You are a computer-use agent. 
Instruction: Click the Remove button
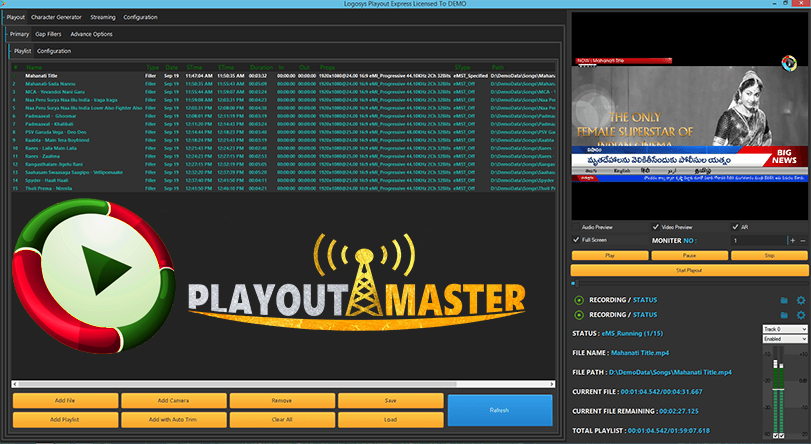[282, 401]
